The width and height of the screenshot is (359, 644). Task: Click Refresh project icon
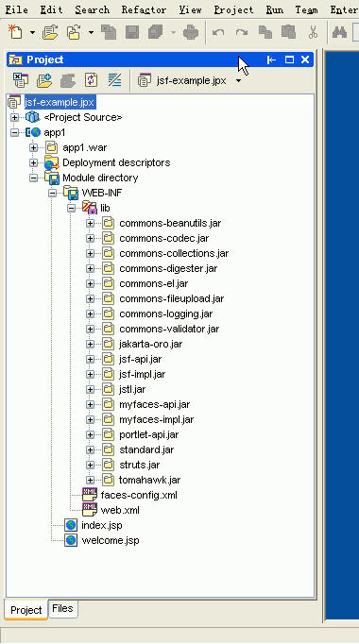(92, 79)
